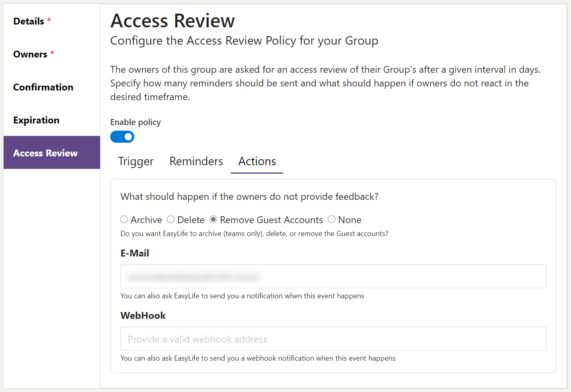Navigate to the Owners section
This screenshot has width=571, height=392.
pos(30,54)
